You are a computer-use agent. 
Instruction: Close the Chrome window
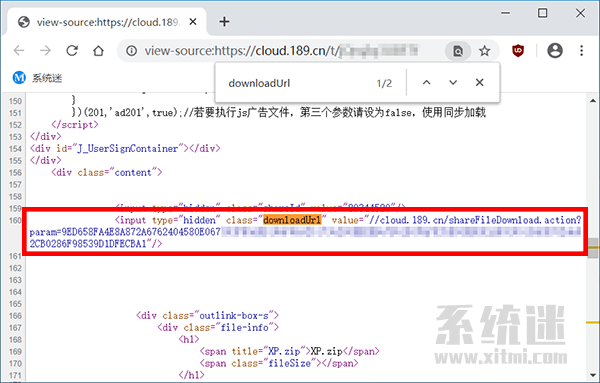point(580,13)
